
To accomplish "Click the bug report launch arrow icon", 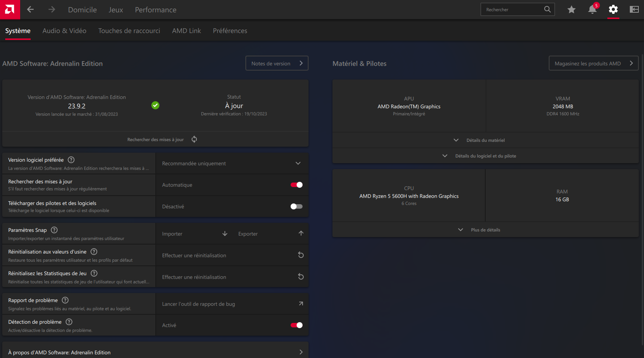I will pyautogui.click(x=301, y=303).
